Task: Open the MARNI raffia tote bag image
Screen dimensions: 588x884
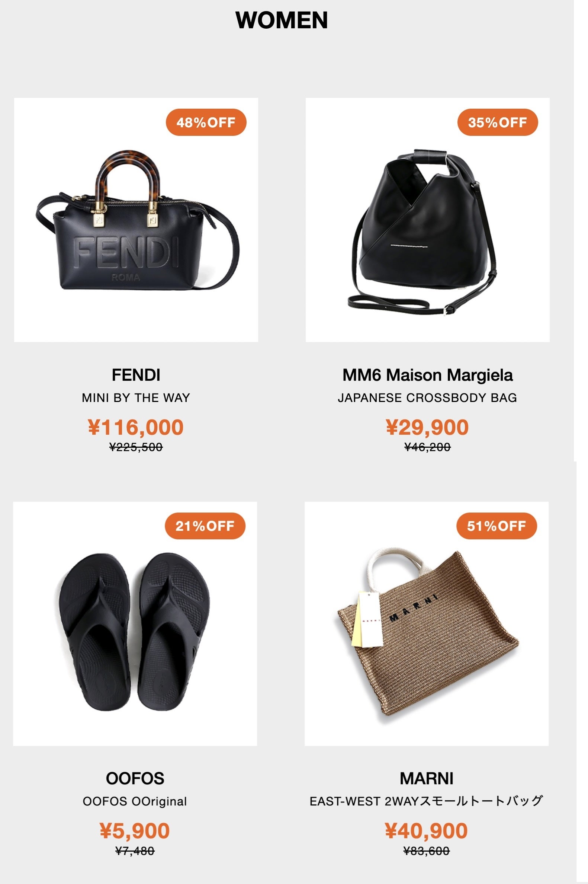Action: (x=426, y=623)
